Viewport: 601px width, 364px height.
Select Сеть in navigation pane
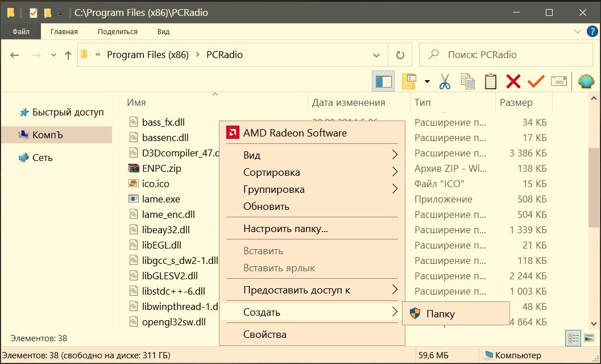[x=36, y=158]
